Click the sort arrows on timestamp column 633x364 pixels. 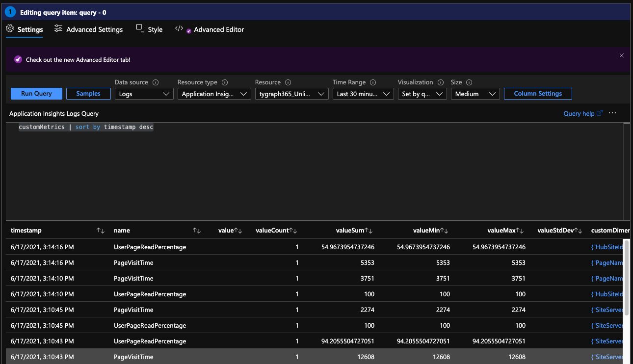point(101,231)
